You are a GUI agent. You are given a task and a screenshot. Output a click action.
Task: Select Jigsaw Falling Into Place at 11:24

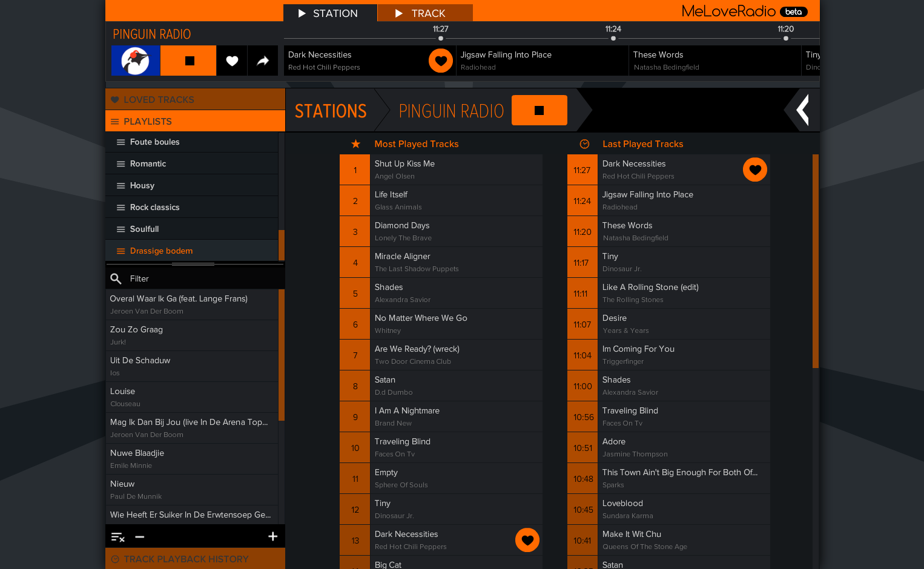pos(668,200)
